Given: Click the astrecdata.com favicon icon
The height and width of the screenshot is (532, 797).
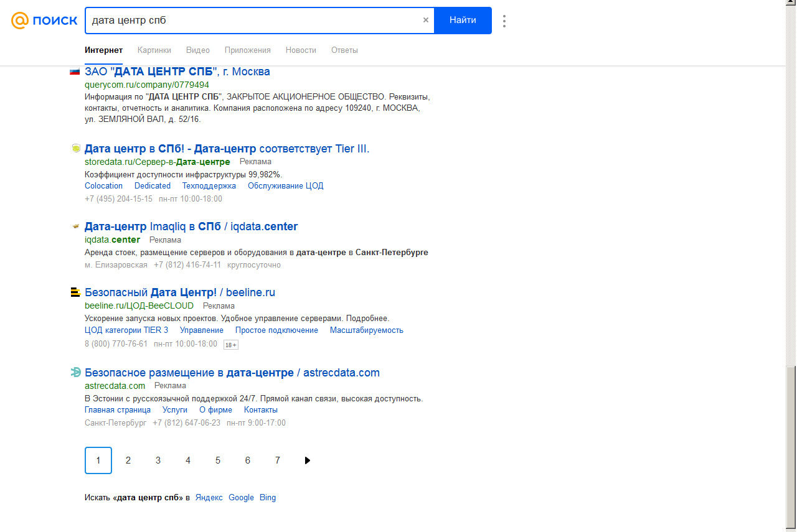Looking at the screenshot, I should [x=75, y=373].
